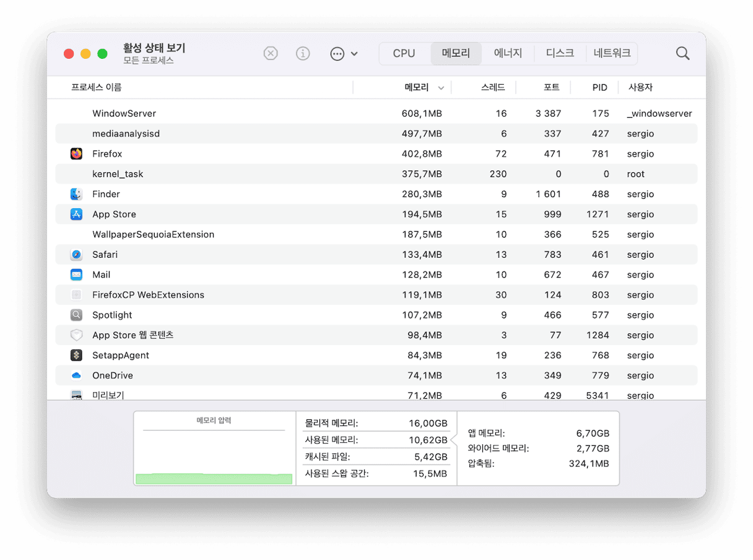Select the Safari compass icon
Screen dimensions: 753x560
coord(76,255)
